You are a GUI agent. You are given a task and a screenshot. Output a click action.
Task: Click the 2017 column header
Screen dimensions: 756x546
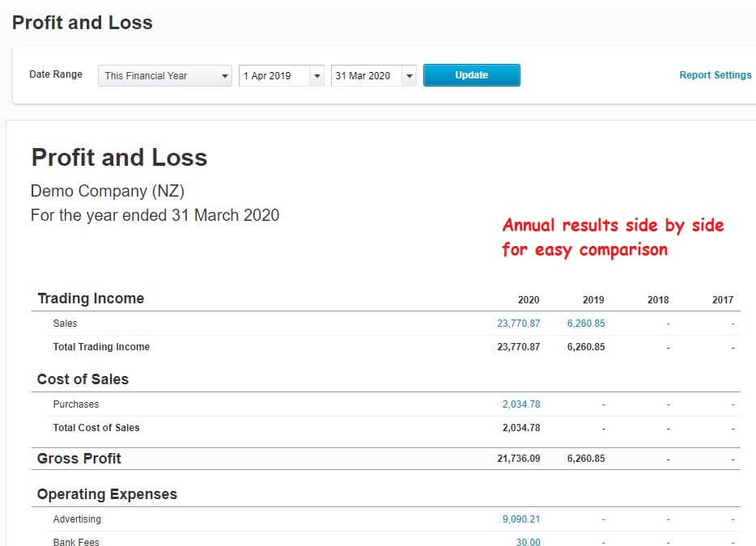click(723, 299)
